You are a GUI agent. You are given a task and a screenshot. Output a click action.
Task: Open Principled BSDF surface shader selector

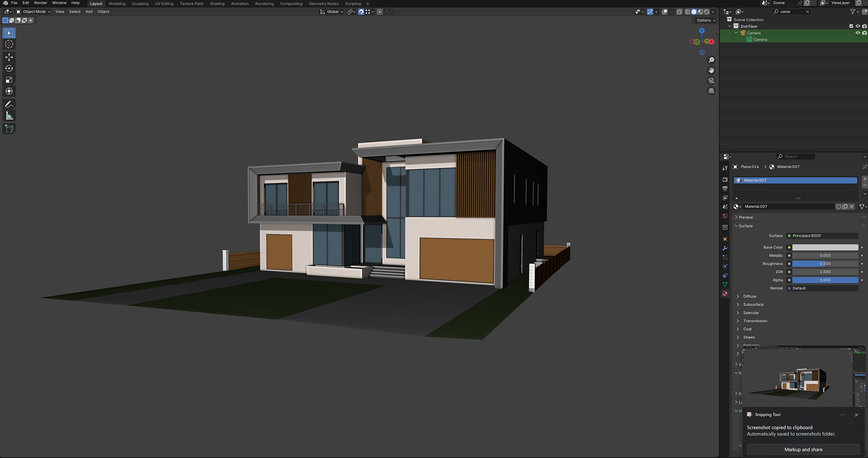point(822,236)
